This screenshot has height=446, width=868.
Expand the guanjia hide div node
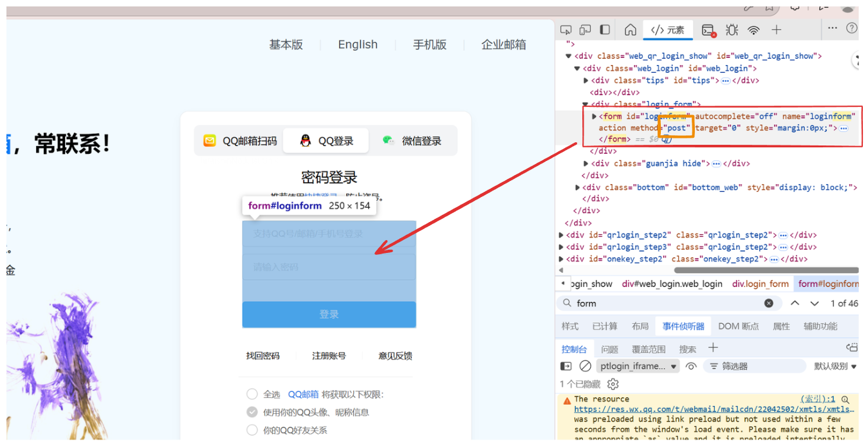[586, 163]
